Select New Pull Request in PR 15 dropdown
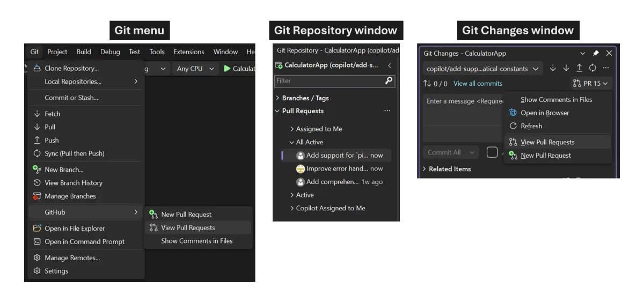This screenshot has width=644, height=302. [558, 156]
